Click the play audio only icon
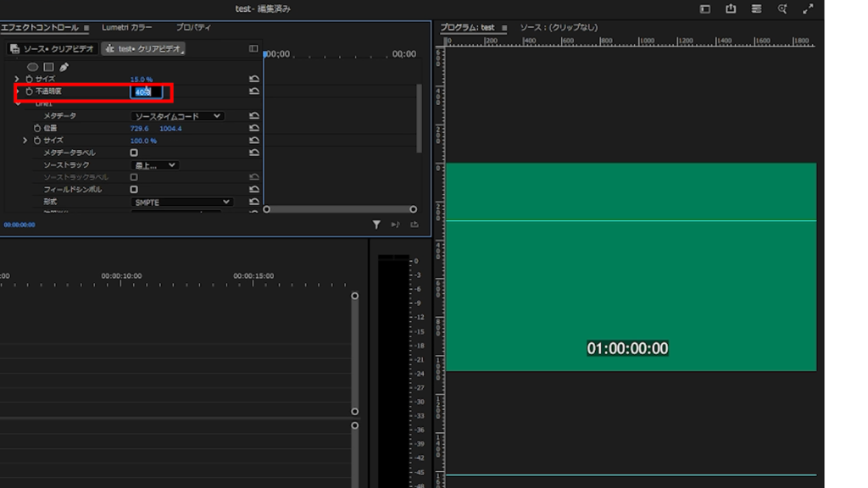The width and height of the screenshot is (868, 488). 395,225
